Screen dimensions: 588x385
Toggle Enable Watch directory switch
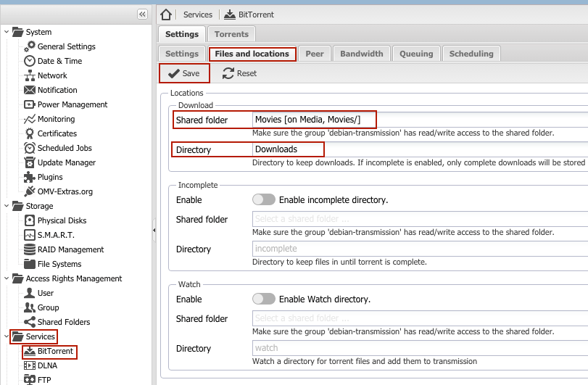pos(264,299)
